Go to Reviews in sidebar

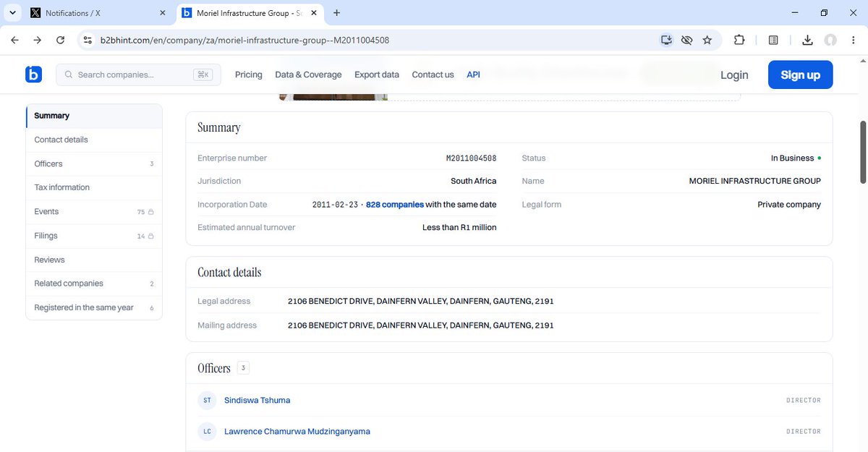click(x=94, y=260)
